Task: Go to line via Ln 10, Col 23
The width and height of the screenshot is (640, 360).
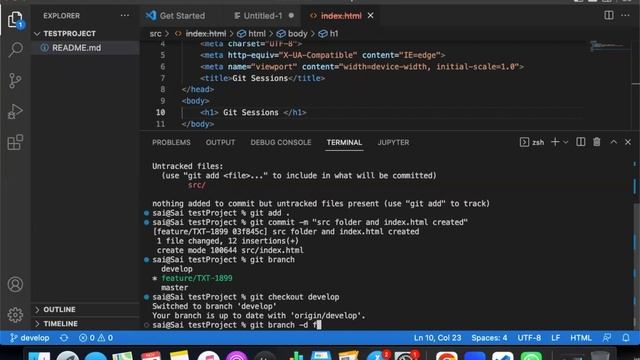Action: (x=437, y=338)
